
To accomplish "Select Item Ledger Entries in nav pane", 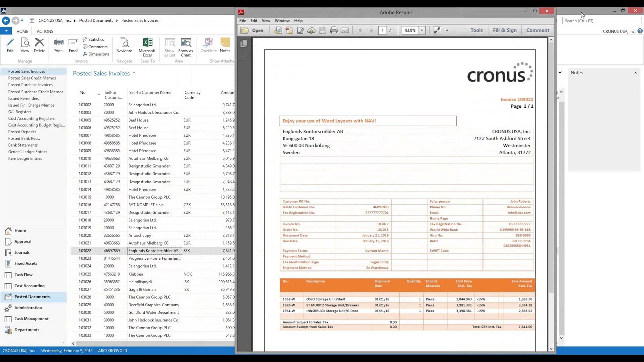I will [x=25, y=159].
